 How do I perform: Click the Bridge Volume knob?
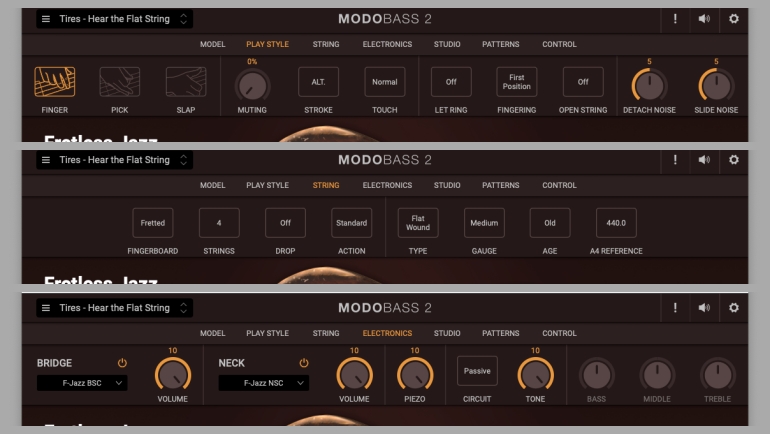[172, 375]
